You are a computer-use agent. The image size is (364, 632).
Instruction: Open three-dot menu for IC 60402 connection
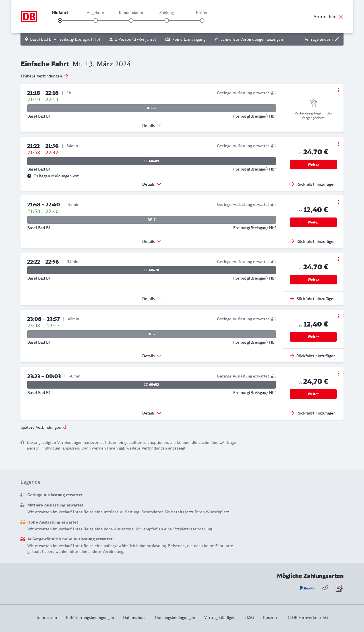tap(338, 374)
